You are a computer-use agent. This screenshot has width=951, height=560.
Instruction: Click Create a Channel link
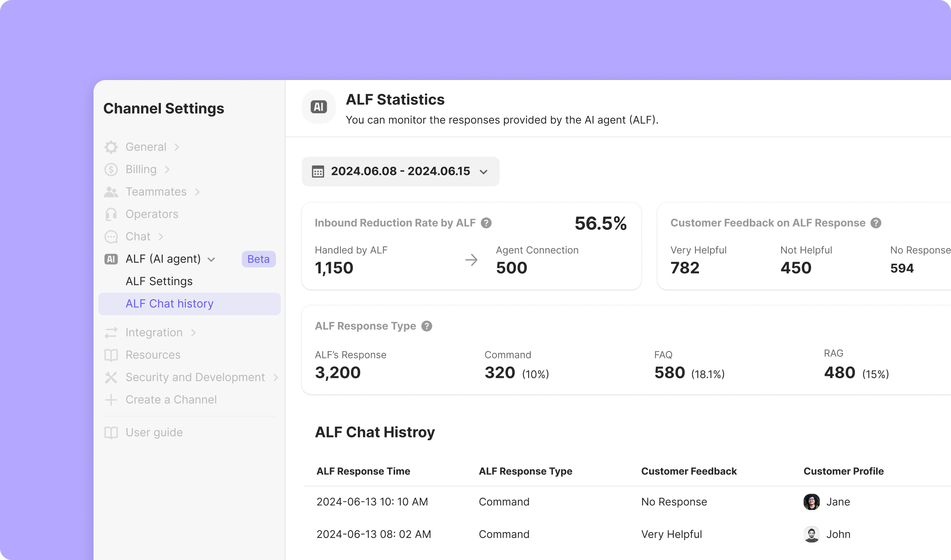[171, 400]
